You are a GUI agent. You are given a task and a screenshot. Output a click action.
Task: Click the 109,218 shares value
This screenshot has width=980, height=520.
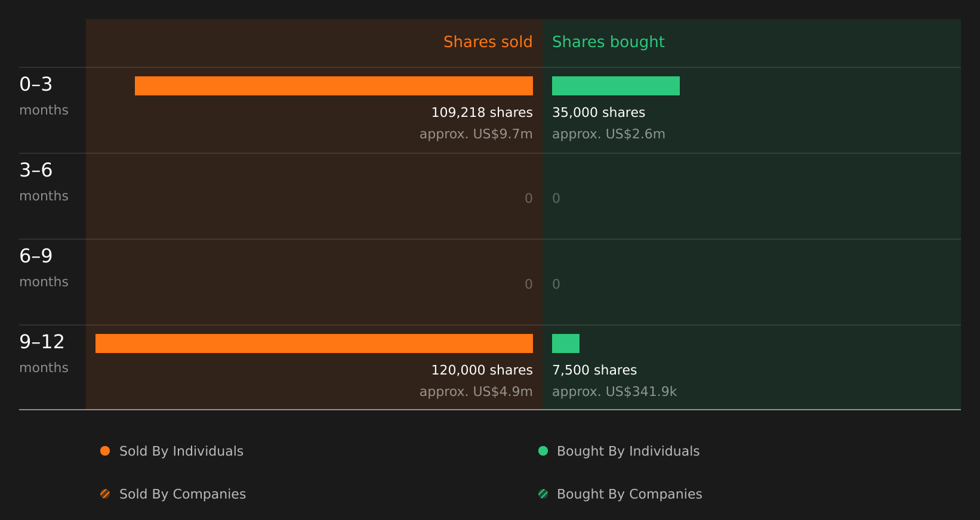click(482, 113)
